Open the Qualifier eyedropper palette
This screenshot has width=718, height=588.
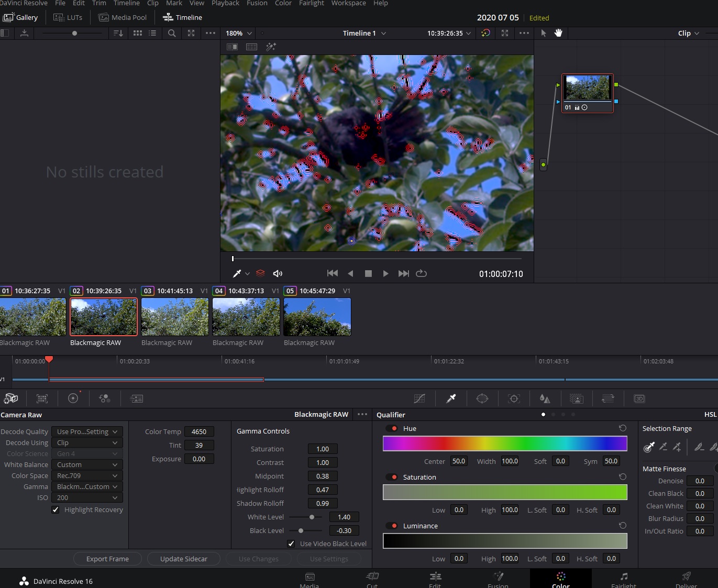[451, 398]
